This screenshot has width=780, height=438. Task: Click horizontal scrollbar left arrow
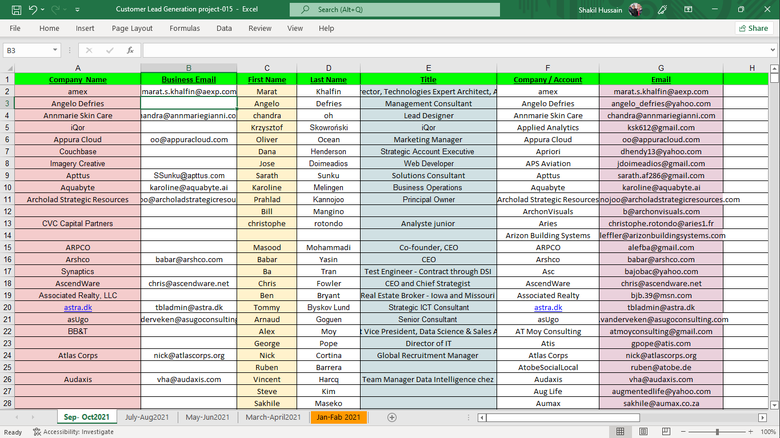point(482,418)
